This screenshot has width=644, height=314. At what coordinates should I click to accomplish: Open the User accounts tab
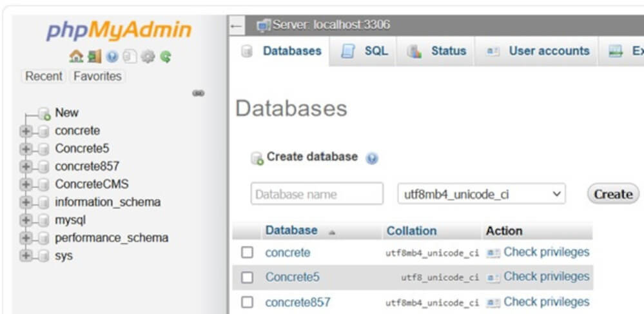(538, 51)
